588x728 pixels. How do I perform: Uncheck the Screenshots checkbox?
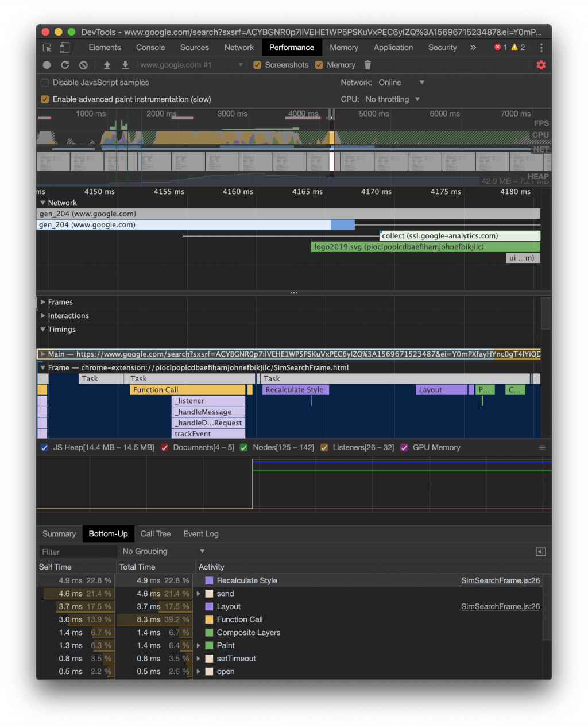click(x=258, y=65)
